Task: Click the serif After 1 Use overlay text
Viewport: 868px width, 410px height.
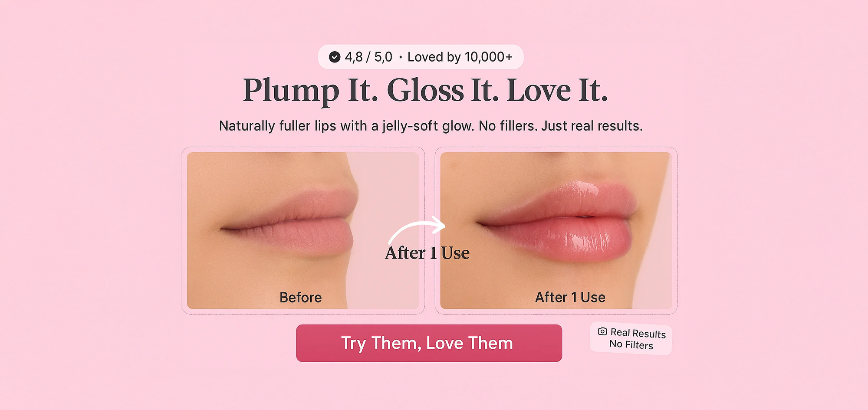Action: click(427, 253)
